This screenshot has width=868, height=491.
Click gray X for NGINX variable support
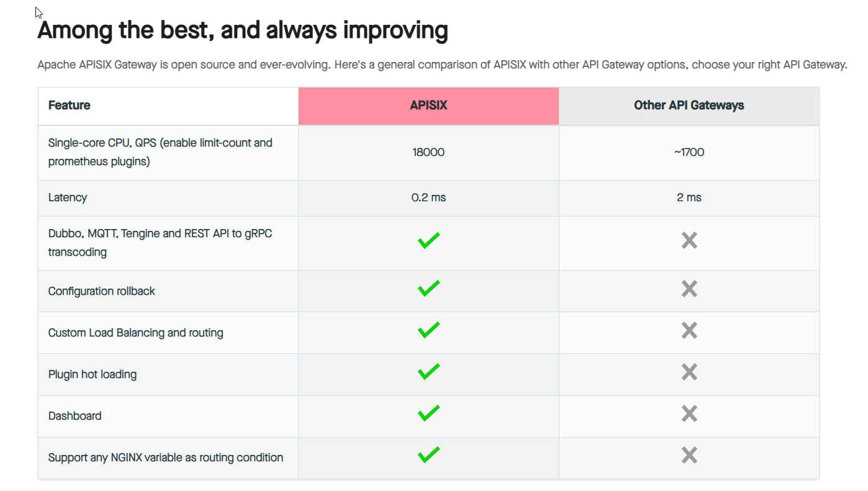pyautogui.click(x=689, y=455)
